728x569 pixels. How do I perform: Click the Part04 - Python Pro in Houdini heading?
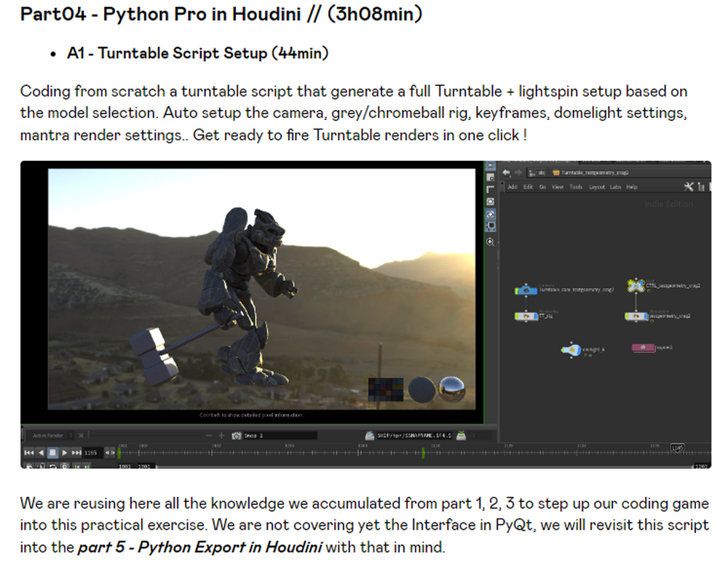click(221, 14)
